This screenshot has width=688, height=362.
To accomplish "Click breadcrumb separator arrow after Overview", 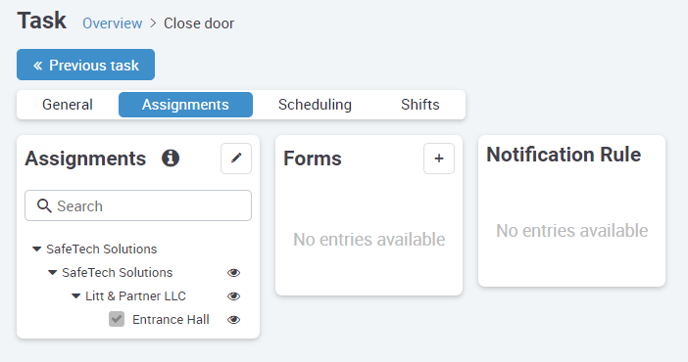I will pyautogui.click(x=153, y=23).
